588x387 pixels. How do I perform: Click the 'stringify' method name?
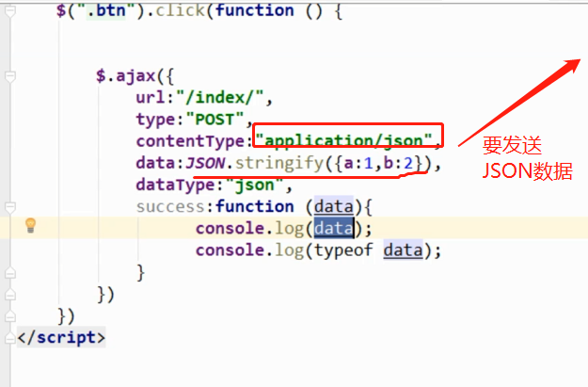[279, 163]
